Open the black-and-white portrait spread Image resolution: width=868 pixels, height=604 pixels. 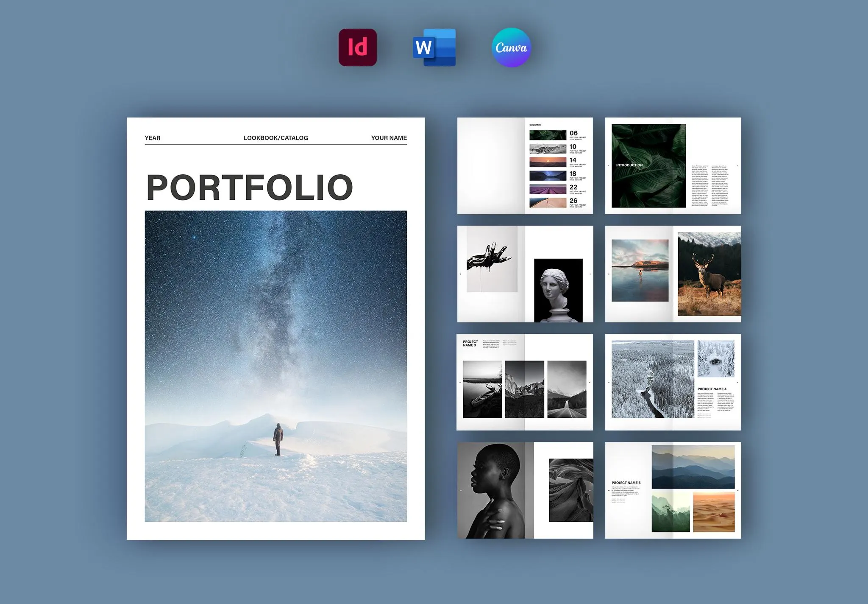(525, 490)
